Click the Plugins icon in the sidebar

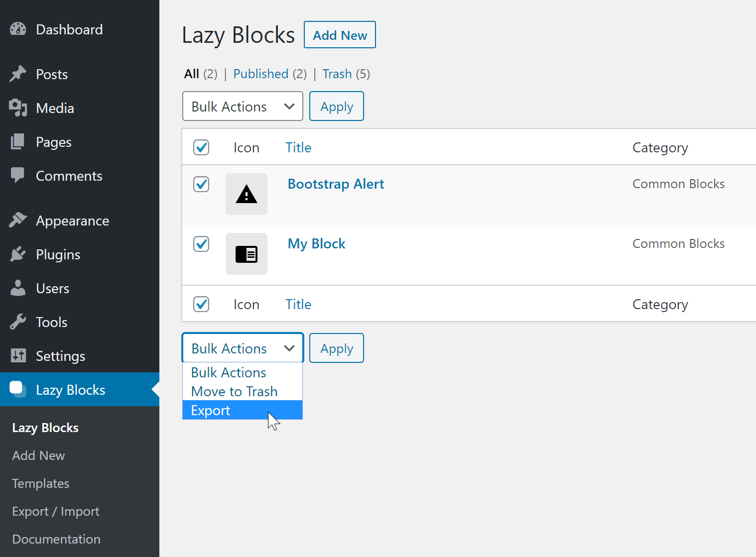click(18, 254)
